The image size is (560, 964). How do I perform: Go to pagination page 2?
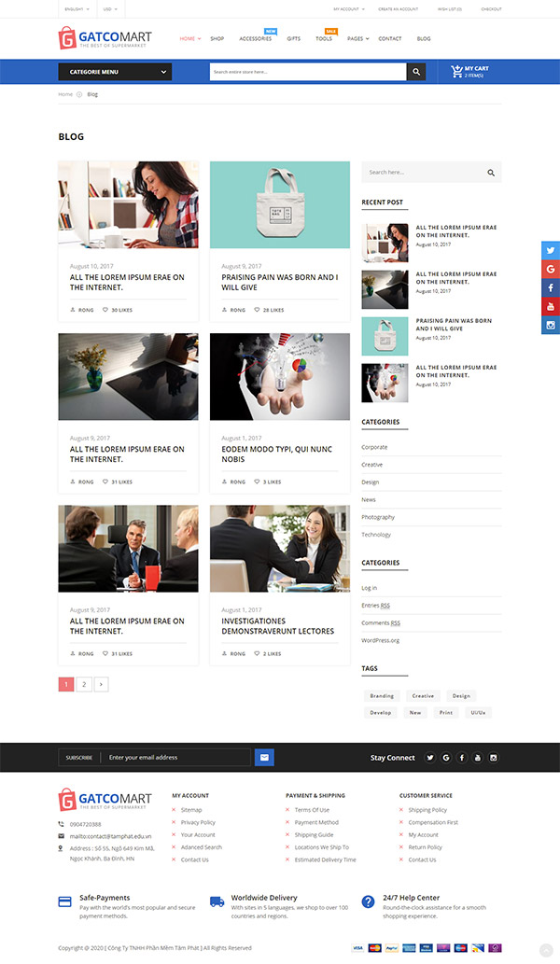point(84,684)
